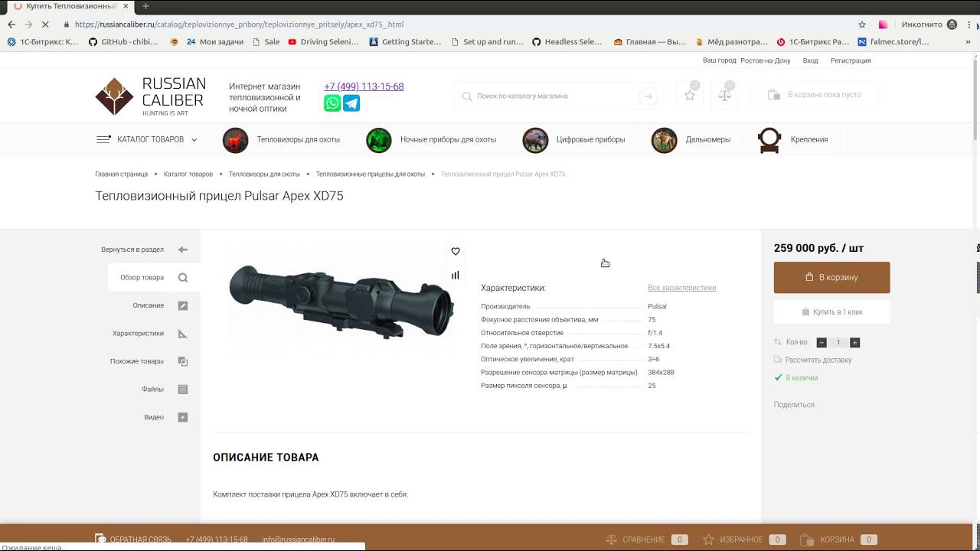
Task: Select Характеристики sidebar tab
Action: click(x=154, y=334)
